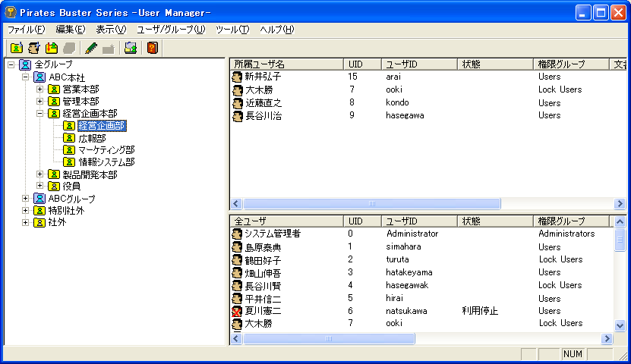Select the マーケティング部 tree item
The width and height of the screenshot is (631, 364).
(x=106, y=150)
